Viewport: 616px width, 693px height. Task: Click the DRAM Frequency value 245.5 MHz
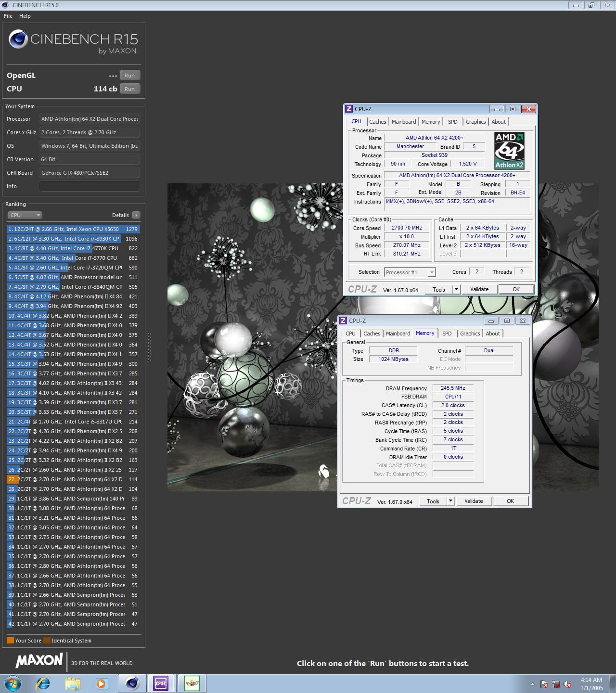tap(453, 388)
